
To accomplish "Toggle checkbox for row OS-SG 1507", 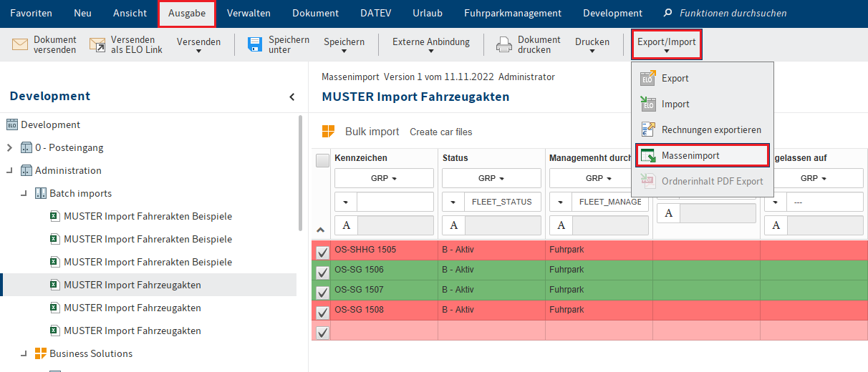I will (x=322, y=291).
